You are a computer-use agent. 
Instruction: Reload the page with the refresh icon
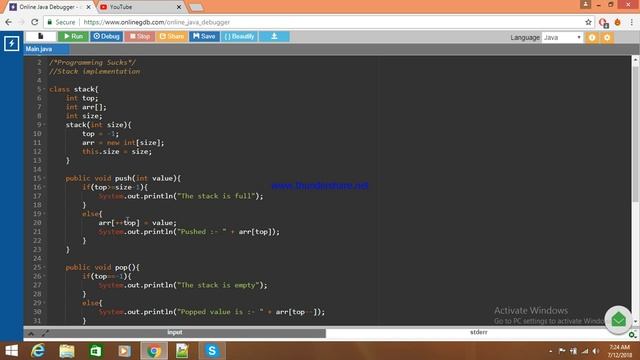pos(35,22)
